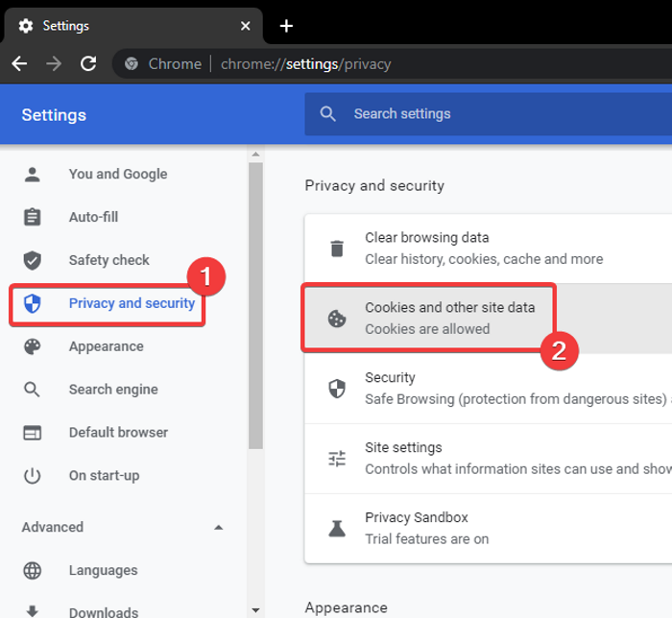This screenshot has height=618, width=672.
Task: Open a new tab with plus button
Action: tap(286, 26)
